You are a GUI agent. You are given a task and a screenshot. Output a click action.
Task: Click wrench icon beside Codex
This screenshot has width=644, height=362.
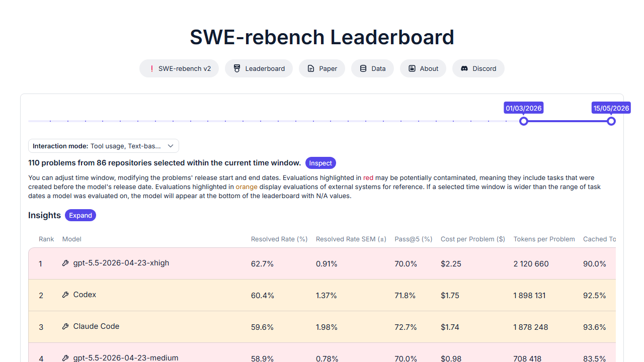(x=65, y=295)
